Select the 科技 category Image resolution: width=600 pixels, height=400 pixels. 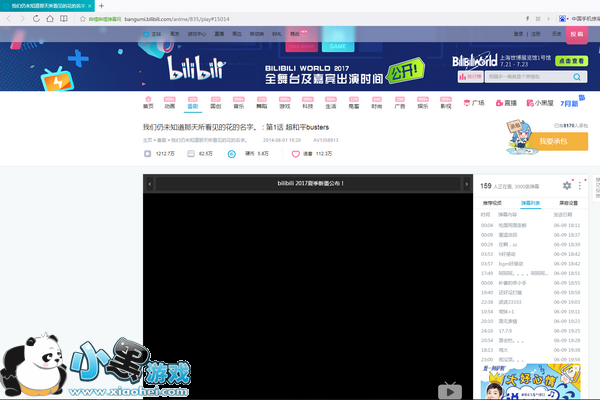click(308, 103)
